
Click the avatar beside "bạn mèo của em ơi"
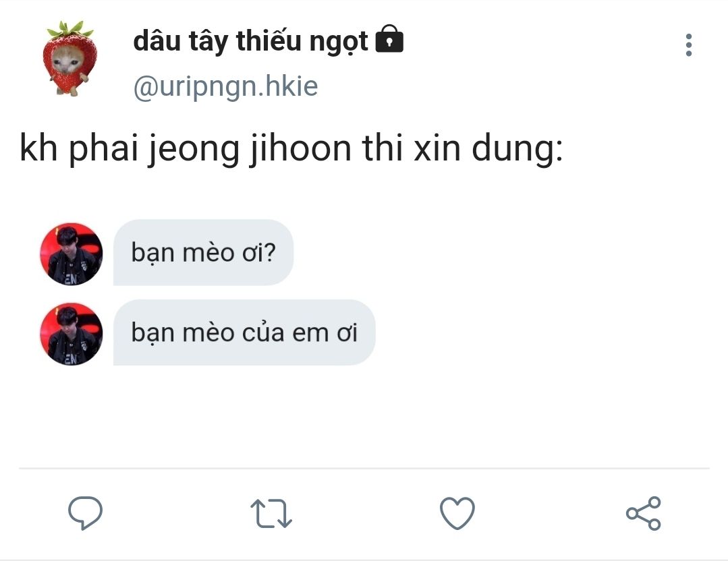tap(71, 334)
